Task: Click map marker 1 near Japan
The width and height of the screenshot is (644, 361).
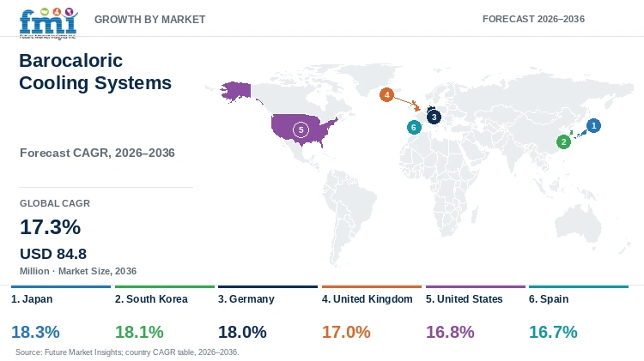Action: click(x=593, y=125)
